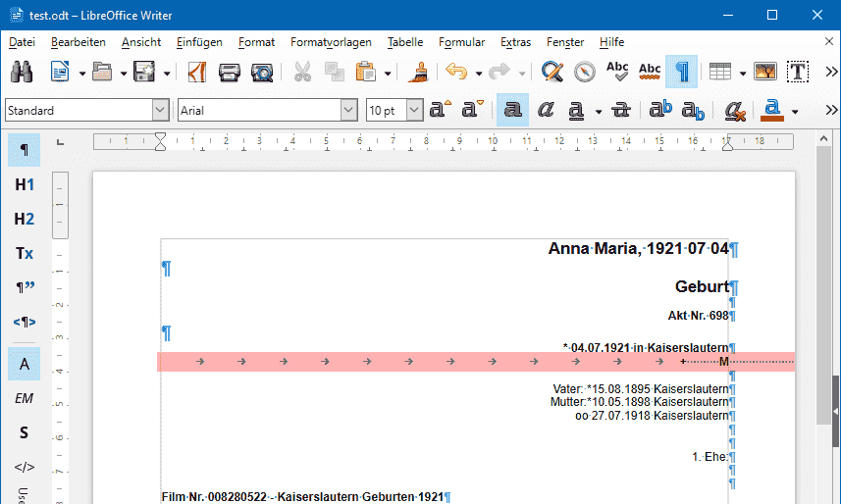
Task: Toggle print preview icon
Action: point(262,72)
